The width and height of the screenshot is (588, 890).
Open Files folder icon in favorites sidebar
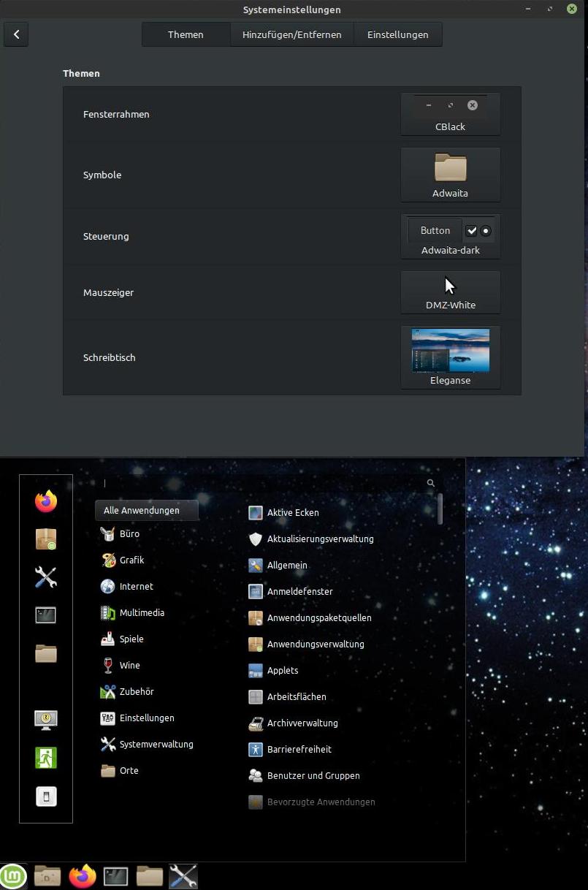coord(46,653)
